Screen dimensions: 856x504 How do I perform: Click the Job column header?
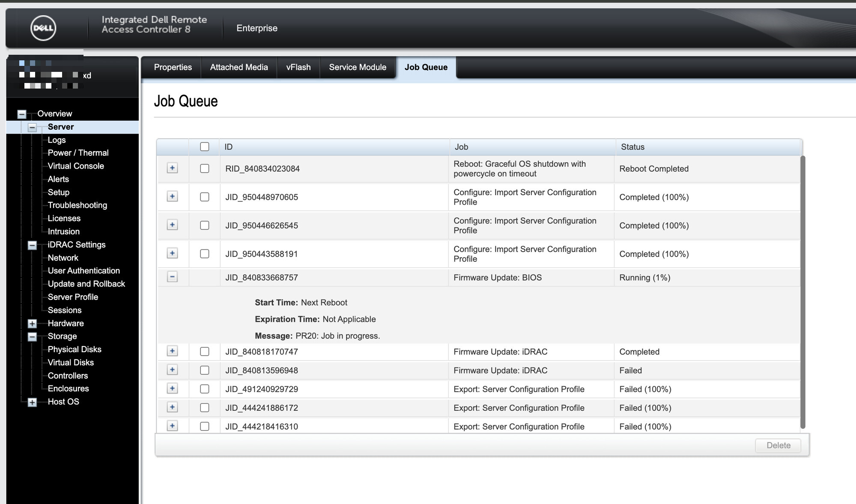[532, 147]
